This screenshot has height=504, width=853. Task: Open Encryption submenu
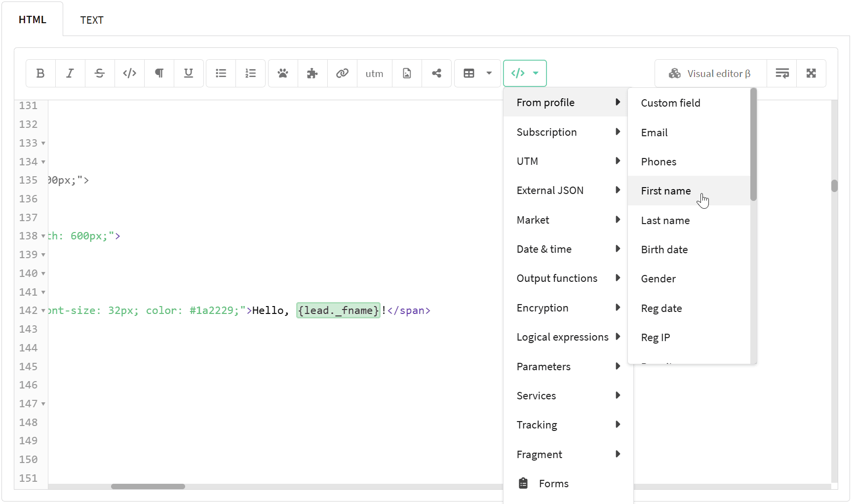coord(565,308)
